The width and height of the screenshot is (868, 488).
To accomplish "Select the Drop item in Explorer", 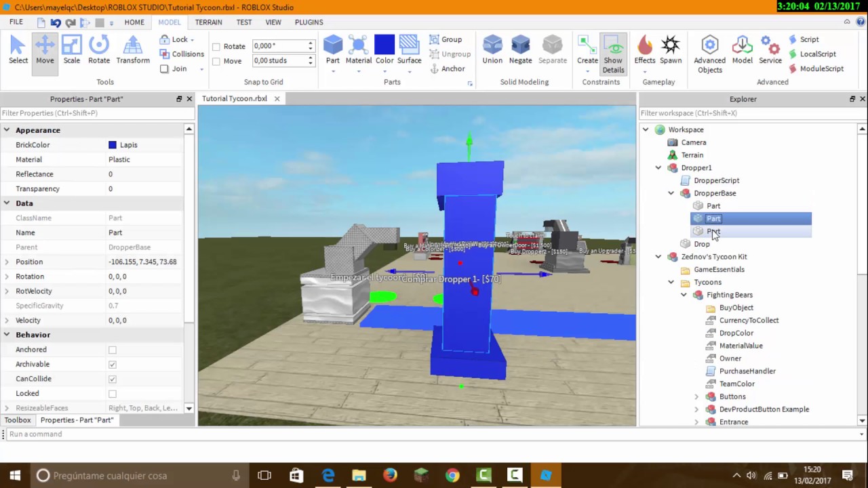I will [x=702, y=244].
